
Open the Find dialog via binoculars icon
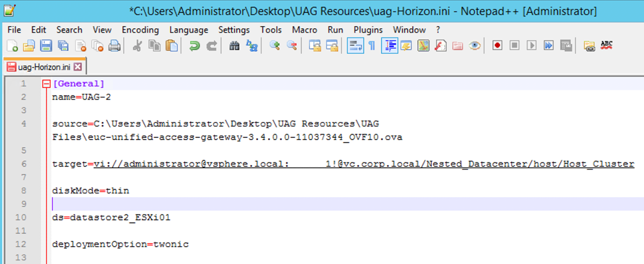click(234, 45)
